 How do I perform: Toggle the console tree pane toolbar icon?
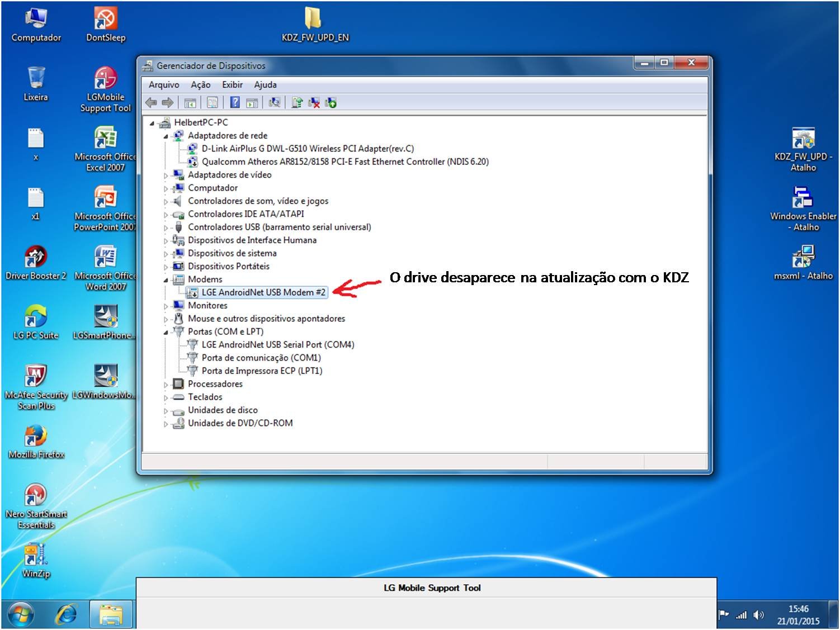[190, 102]
